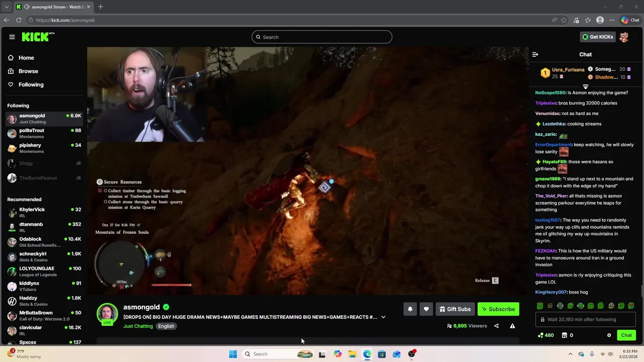
Task: Open the chat shop icon
Action: [565, 335]
